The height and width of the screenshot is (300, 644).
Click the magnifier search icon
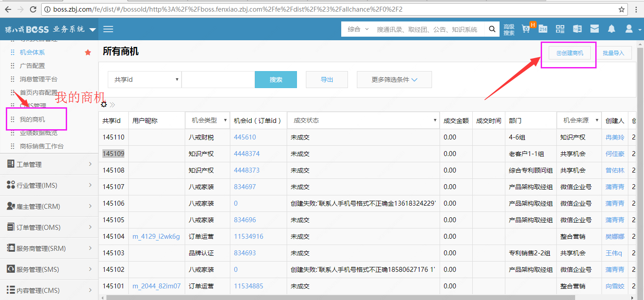tap(492, 29)
